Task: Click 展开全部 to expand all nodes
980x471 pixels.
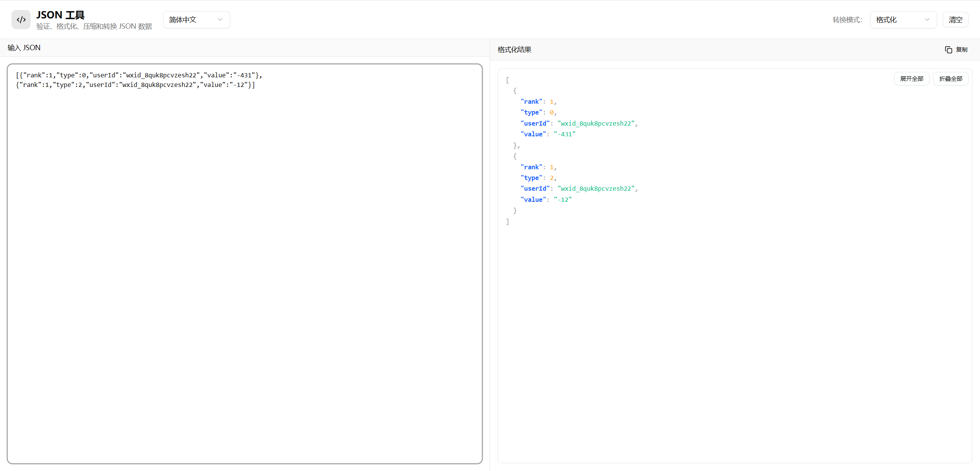Action: [x=911, y=78]
